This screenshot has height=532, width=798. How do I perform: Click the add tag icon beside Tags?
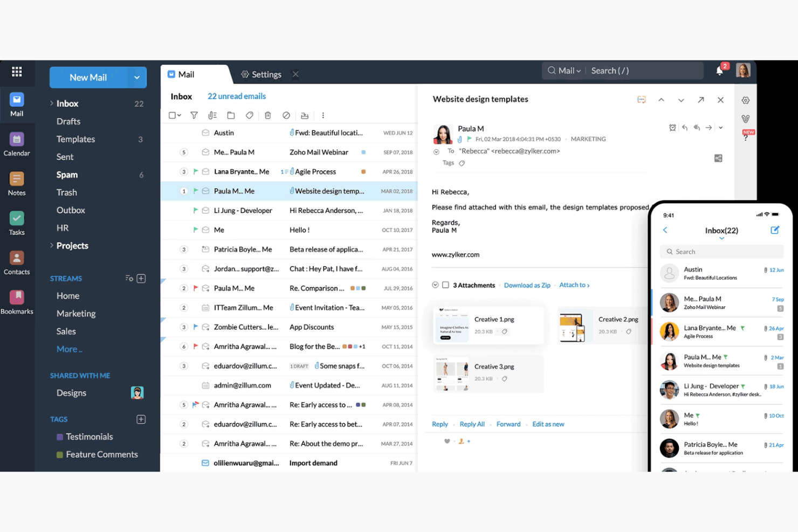pyautogui.click(x=462, y=163)
